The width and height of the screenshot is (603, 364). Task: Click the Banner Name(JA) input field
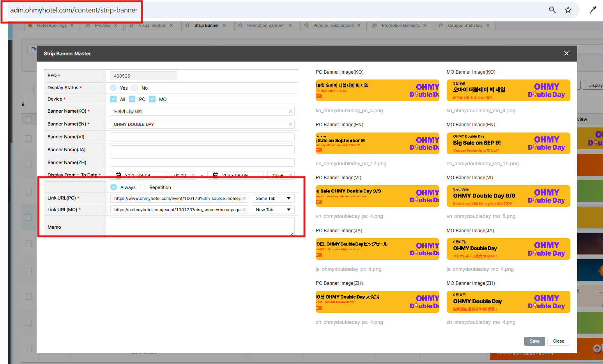(202, 150)
